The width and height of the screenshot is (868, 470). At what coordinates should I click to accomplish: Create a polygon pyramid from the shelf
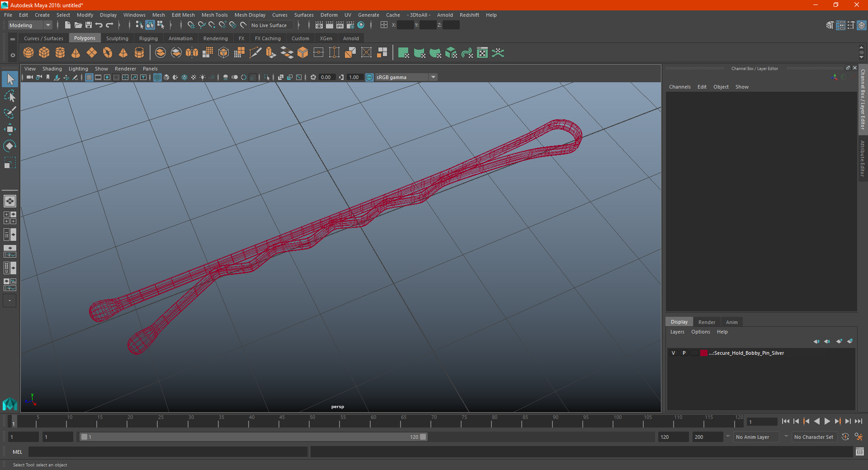tap(123, 53)
